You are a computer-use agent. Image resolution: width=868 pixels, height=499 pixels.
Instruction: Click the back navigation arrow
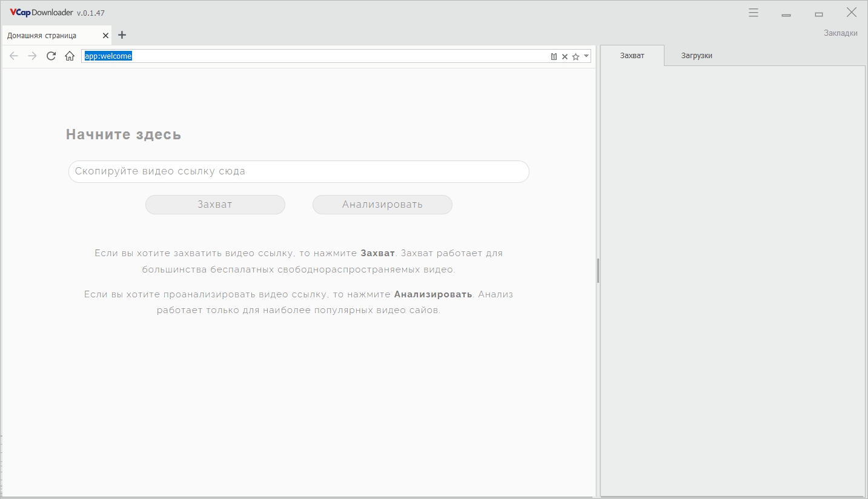coord(14,56)
